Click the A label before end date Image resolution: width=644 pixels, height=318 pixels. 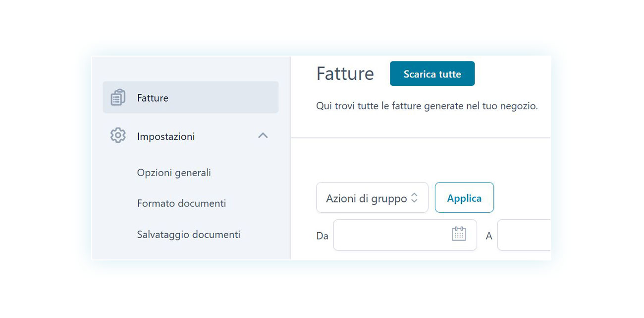coord(489,236)
